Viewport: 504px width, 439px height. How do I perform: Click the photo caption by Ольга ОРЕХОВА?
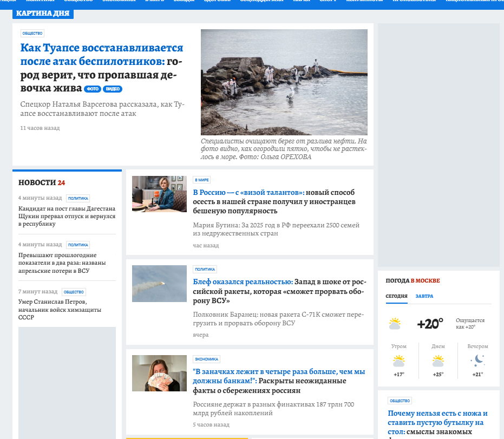[x=284, y=149]
